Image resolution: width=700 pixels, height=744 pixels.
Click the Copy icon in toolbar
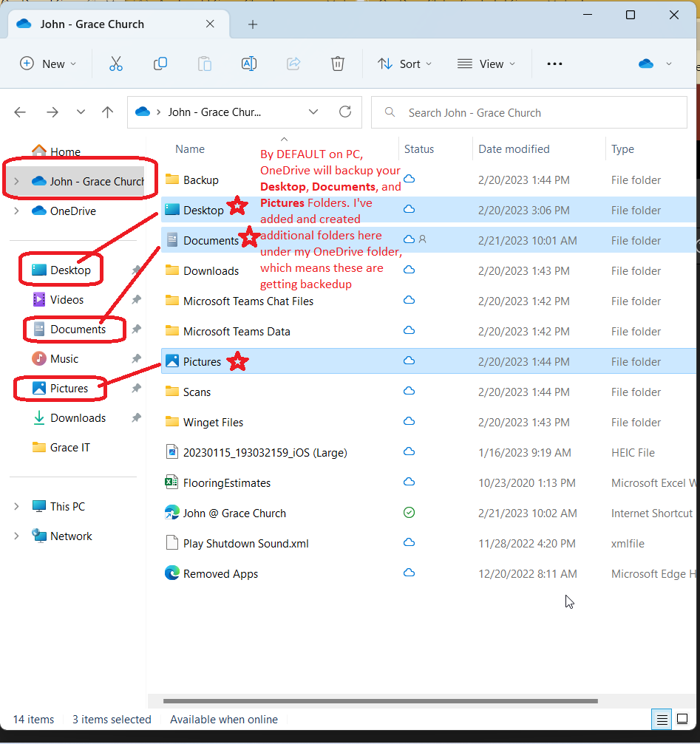pyautogui.click(x=160, y=64)
